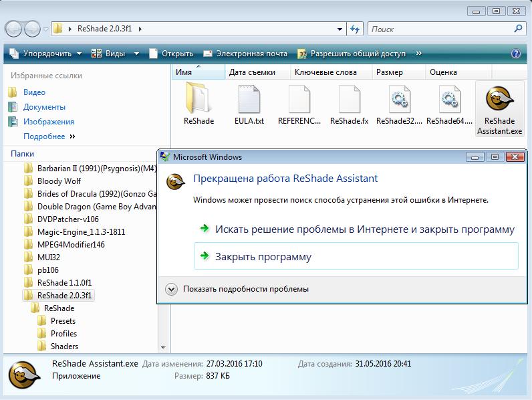Select ReShade.fx file icon
This screenshot has height=400, width=532.
coord(350,99)
